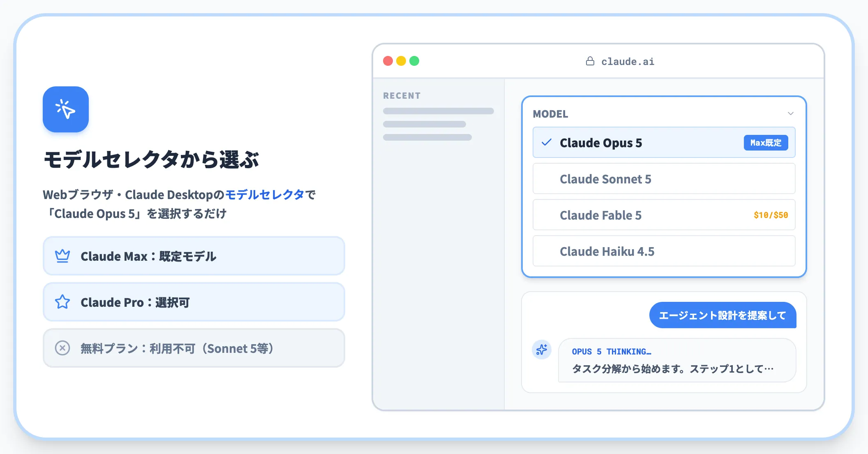
Task: Select Claude Opus 5 in model list
Action: pos(664,143)
